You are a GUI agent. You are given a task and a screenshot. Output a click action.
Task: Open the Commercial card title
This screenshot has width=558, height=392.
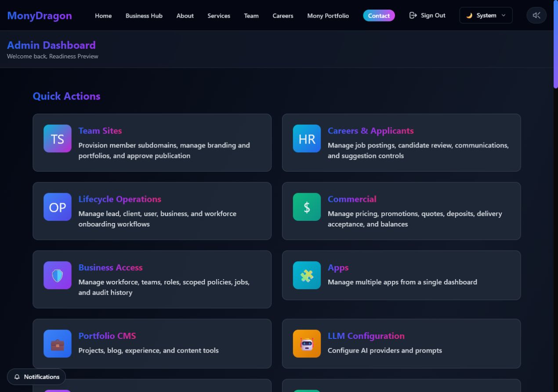click(352, 199)
